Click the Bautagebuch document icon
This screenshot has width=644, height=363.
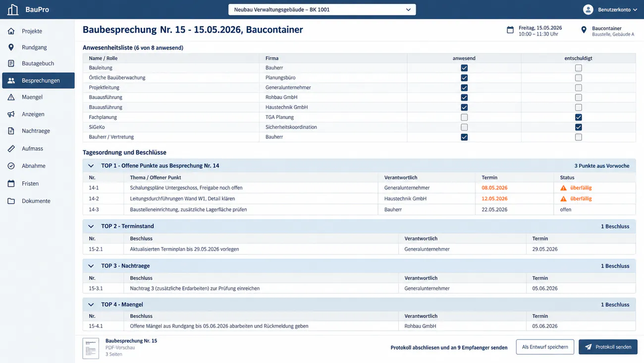(11, 63)
